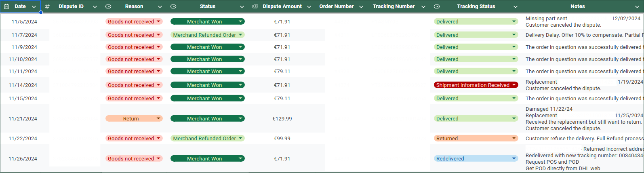Change the blue Redelivered tracking status chip
644x173 pixels.
476,158
